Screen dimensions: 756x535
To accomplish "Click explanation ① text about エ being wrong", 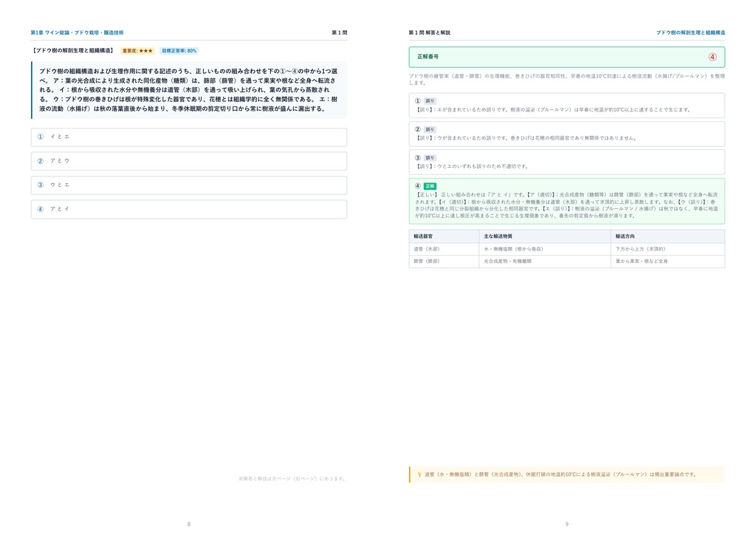I will pos(554,110).
